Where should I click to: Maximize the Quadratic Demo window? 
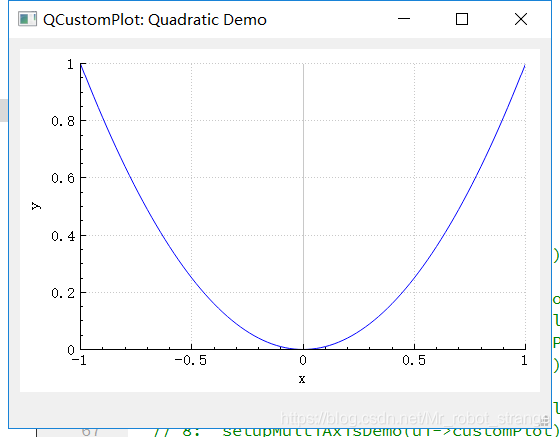[462, 19]
